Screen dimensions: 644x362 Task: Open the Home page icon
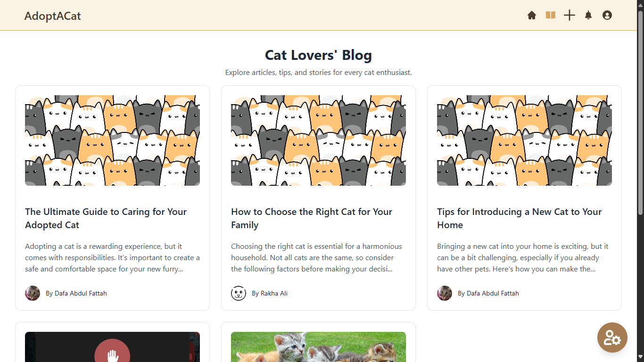pos(531,15)
